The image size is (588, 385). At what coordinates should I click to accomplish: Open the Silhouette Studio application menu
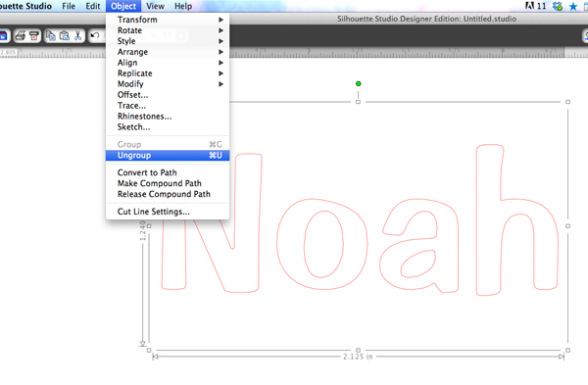pos(25,6)
